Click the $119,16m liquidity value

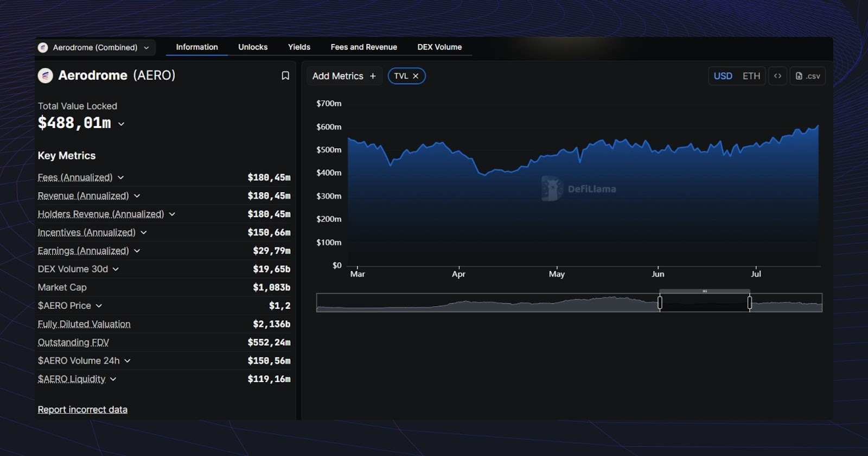269,379
